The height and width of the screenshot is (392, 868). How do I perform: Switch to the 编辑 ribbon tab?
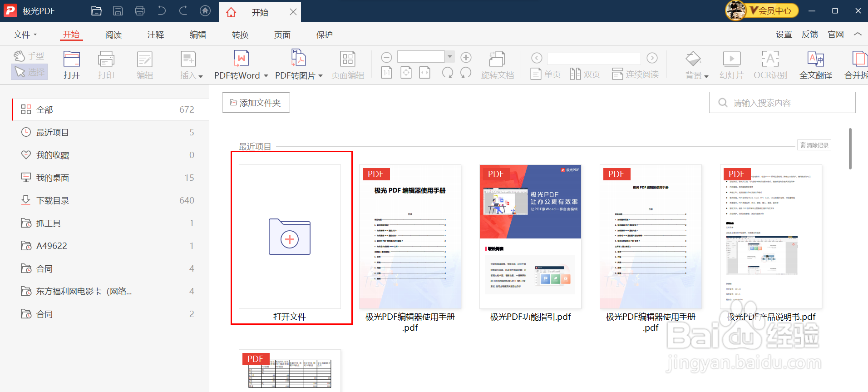(198, 35)
